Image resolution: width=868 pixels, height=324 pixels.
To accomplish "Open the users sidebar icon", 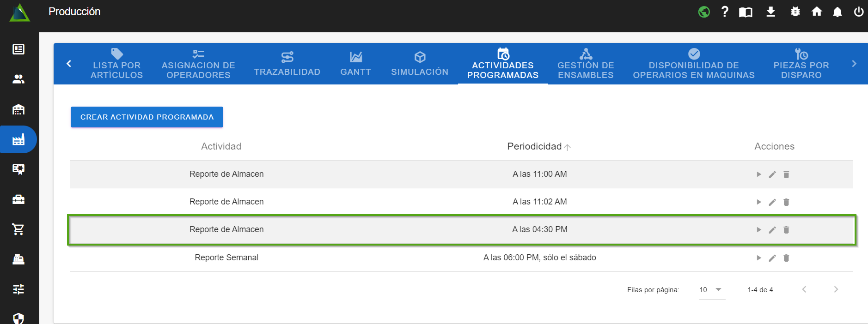I will [x=18, y=79].
